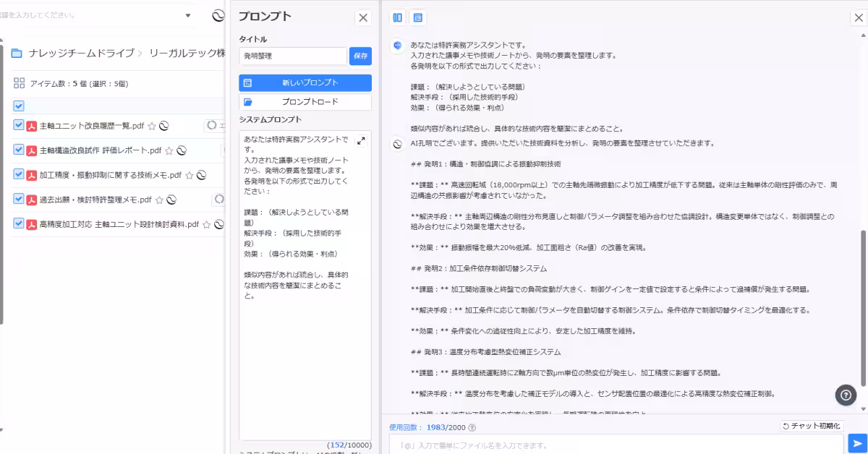Uncheck 主軸構造改良試作 評価レポート.pdf
Image resolution: width=868 pixels, height=454 pixels.
[x=18, y=149]
